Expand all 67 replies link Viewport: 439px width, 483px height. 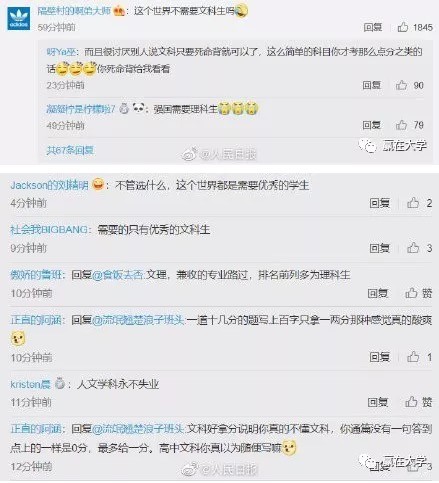tap(70, 150)
